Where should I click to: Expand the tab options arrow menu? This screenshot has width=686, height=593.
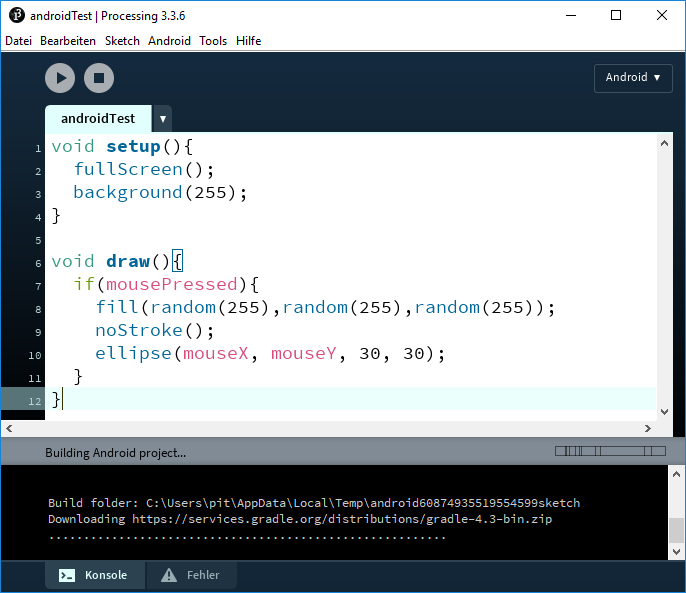click(162, 119)
